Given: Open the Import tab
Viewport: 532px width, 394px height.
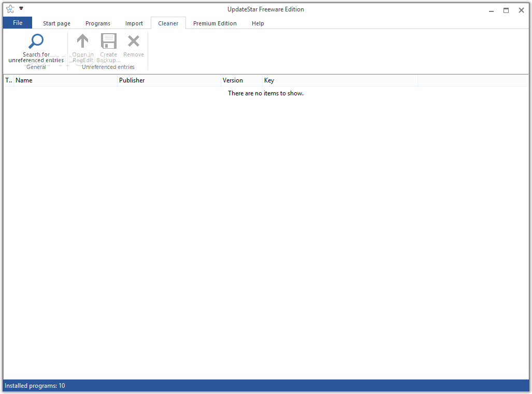Looking at the screenshot, I should point(134,23).
